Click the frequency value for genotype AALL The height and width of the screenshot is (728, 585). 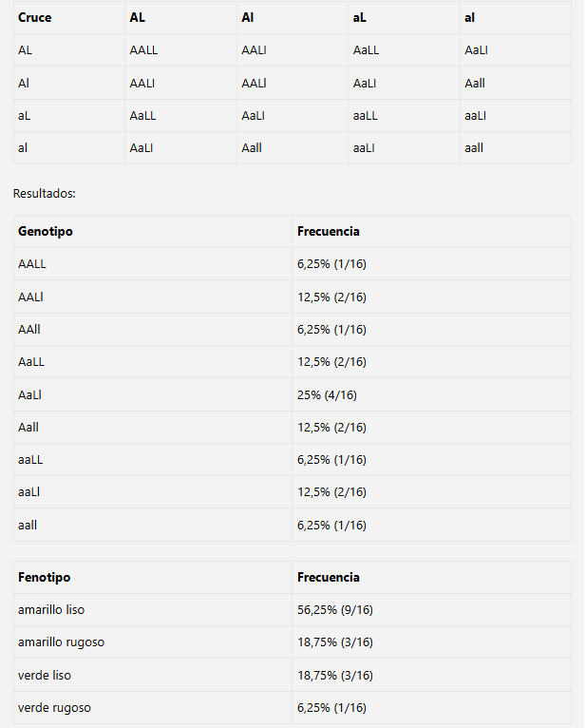[x=331, y=264]
